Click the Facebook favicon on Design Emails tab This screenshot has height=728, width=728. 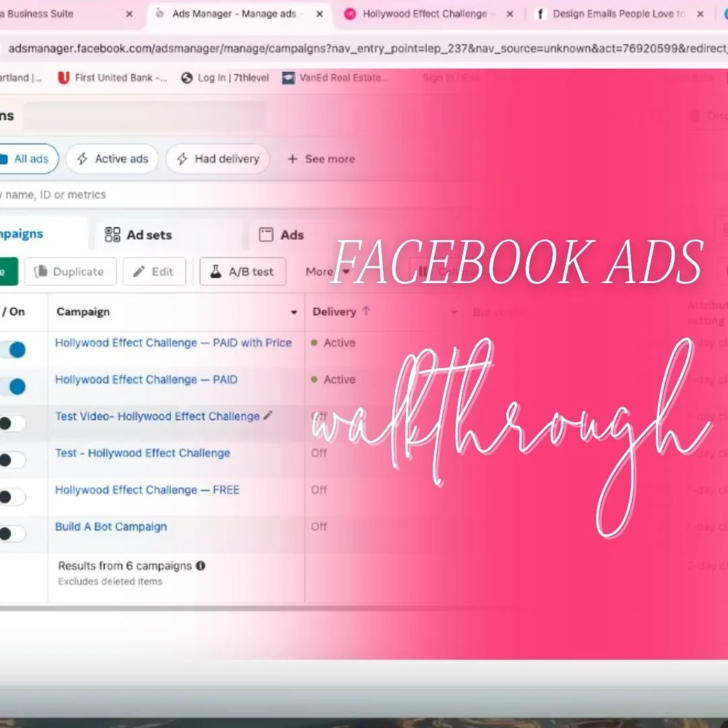coord(540,14)
